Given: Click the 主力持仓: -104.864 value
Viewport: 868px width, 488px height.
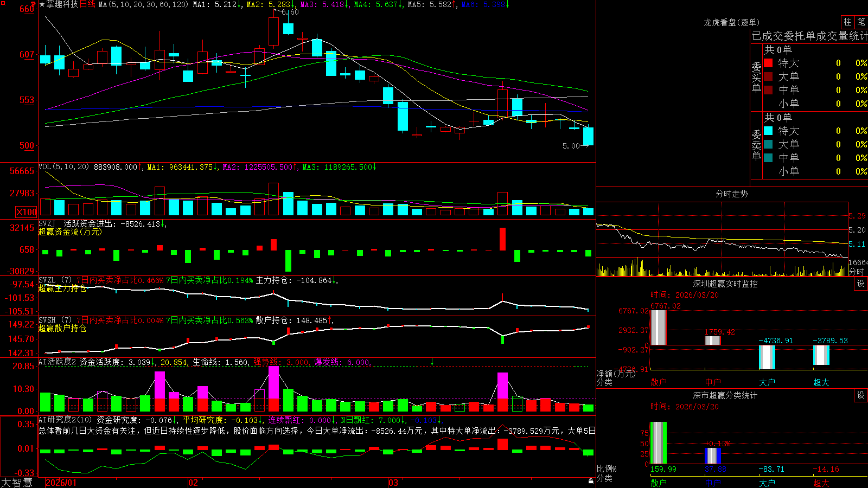Looking at the screenshot, I should (296, 280).
